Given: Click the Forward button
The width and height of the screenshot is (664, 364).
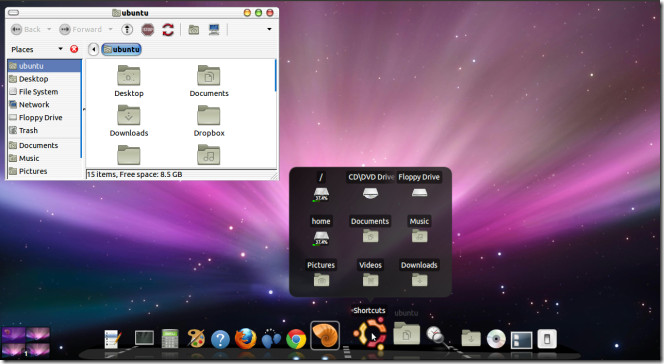Looking at the screenshot, I should click(81, 29).
